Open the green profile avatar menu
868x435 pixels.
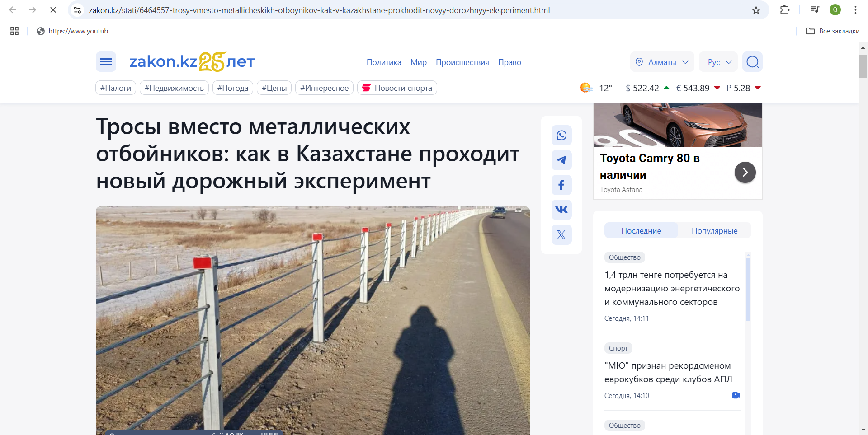click(835, 10)
